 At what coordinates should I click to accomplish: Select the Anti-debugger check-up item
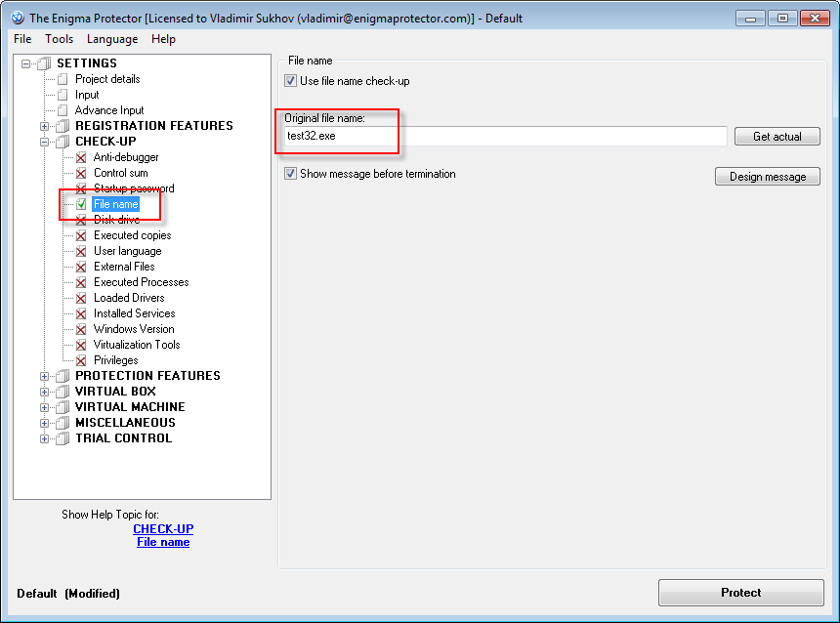click(126, 157)
